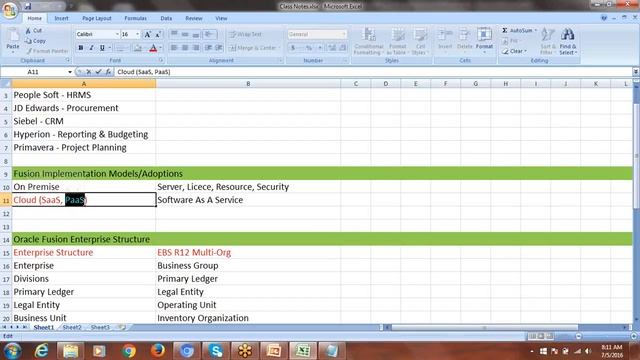Screen dimensions: 640x360
Task: Open the Calibri font name dropdown
Action: [117, 34]
